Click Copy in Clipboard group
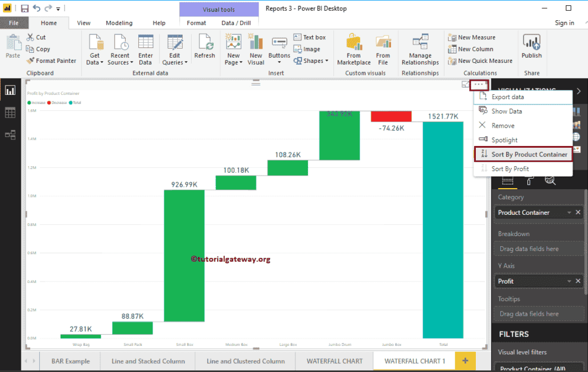The width and height of the screenshot is (588, 372). [x=38, y=49]
